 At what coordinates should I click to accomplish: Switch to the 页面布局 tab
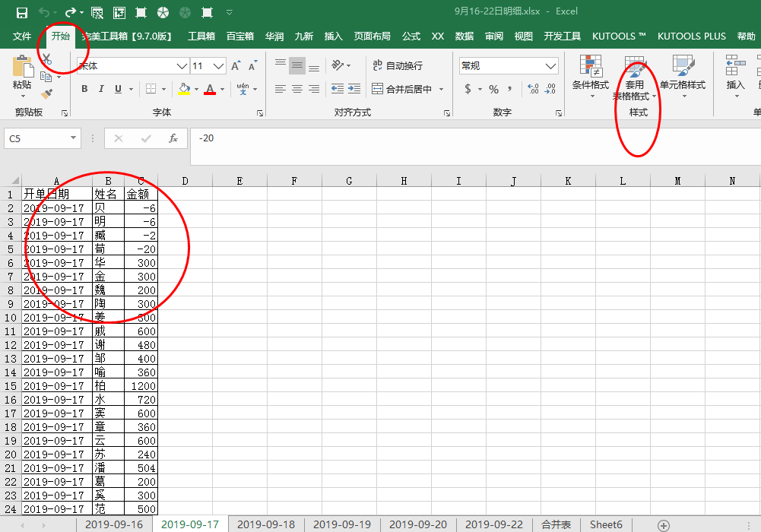click(x=372, y=36)
